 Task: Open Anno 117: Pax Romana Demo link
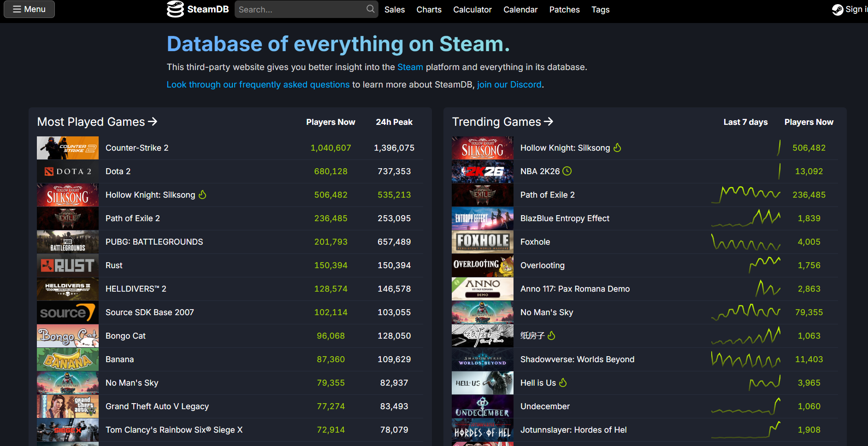[x=575, y=289]
